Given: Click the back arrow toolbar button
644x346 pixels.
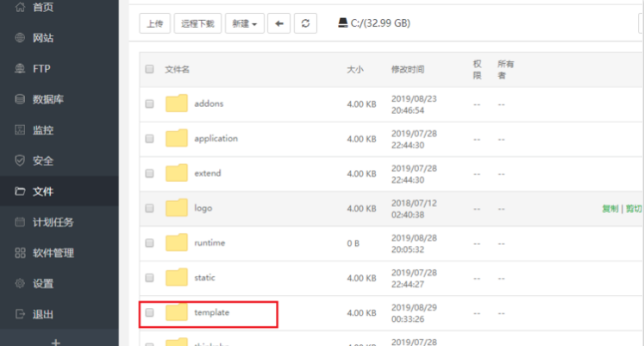Looking at the screenshot, I should coord(278,24).
